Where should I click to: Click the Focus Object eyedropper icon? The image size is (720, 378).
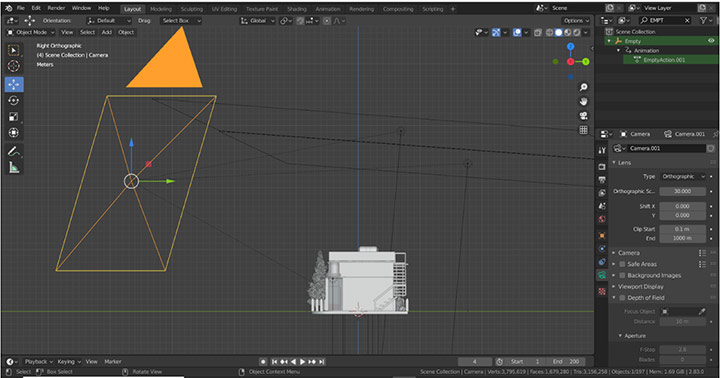pos(702,311)
